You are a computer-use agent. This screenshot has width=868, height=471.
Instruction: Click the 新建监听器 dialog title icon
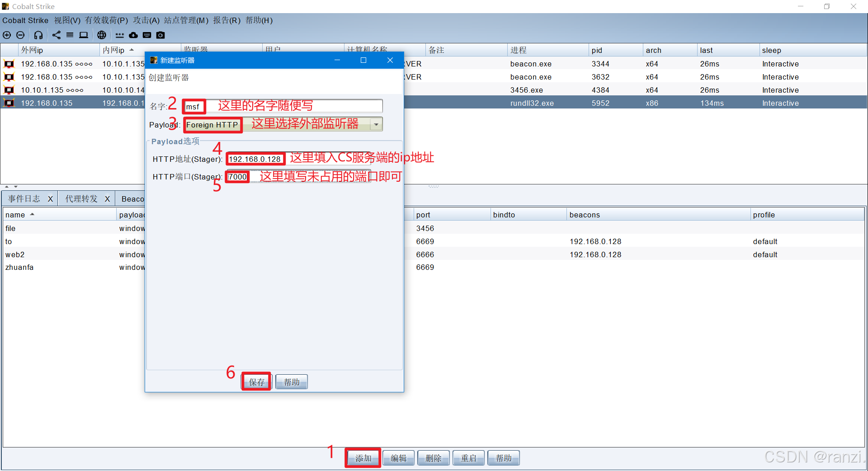click(x=154, y=60)
